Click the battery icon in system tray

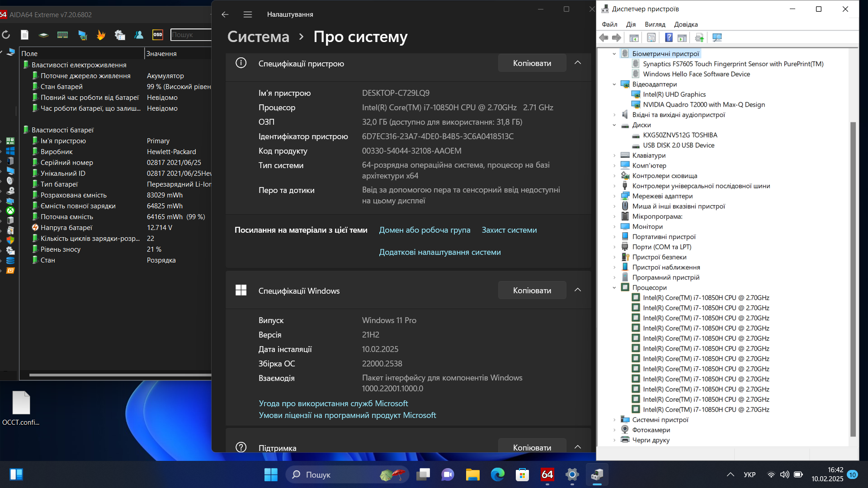pos(798,474)
